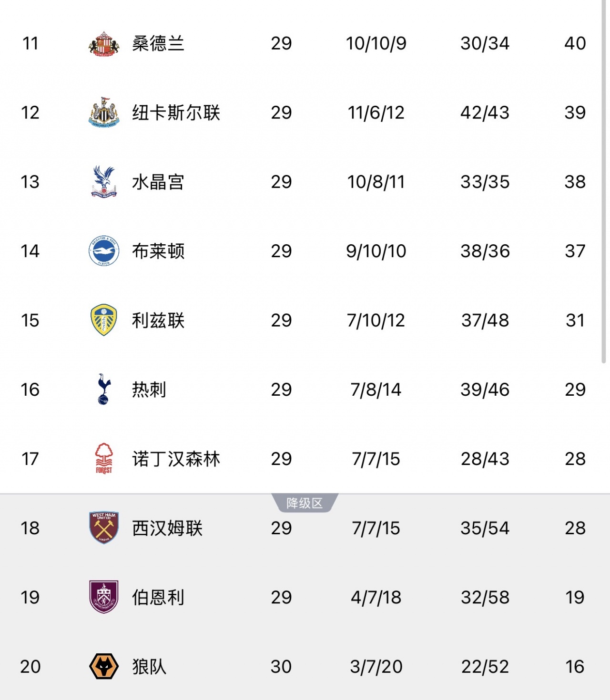Tap team name 西汉姆联

click(167, 528)
